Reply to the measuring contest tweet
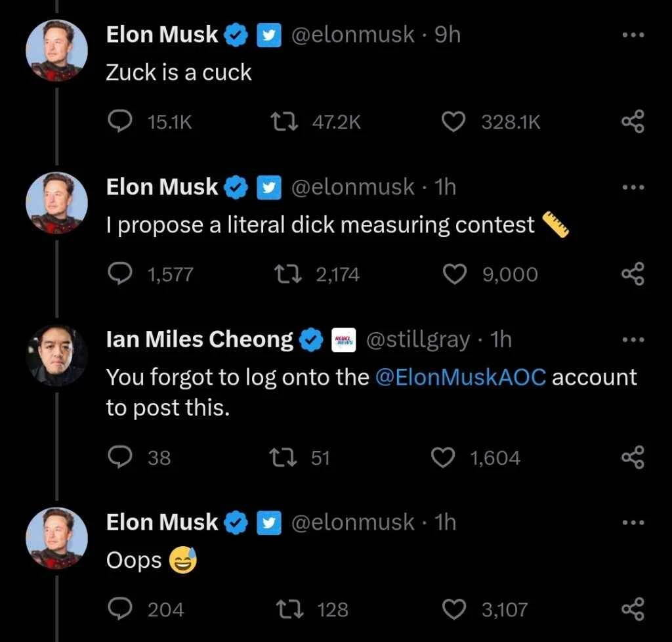 pyautogui.click(x=120, y=274)
